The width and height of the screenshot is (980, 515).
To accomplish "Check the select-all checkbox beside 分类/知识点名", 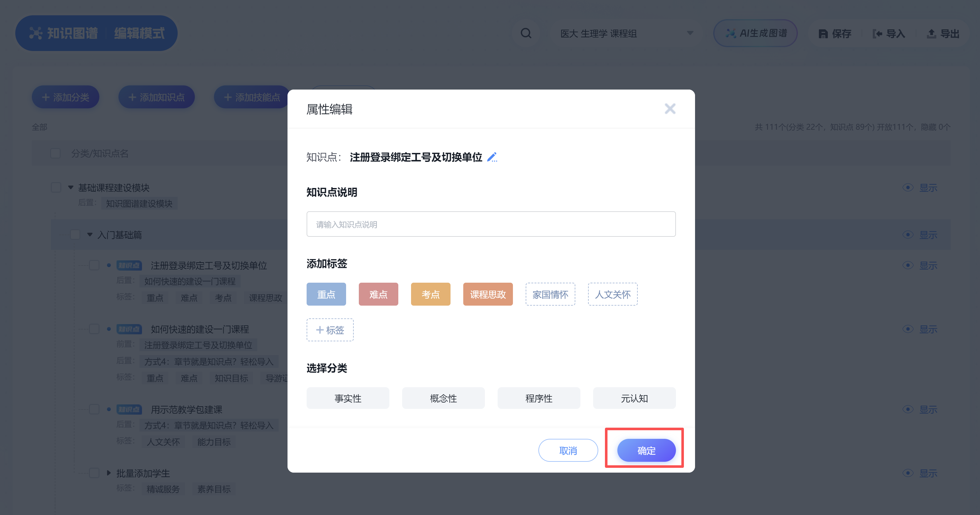I will (x=55, y=153).
